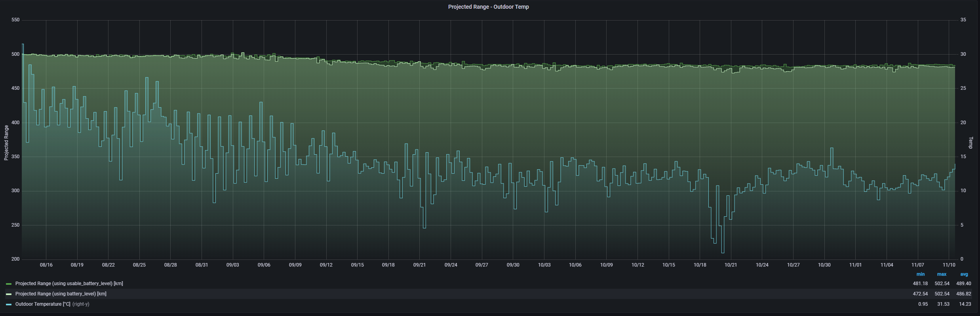This screenshot has width=980, height=316.
Task: Click the 10/06 x-axis date label
Action: pos(575,265)
